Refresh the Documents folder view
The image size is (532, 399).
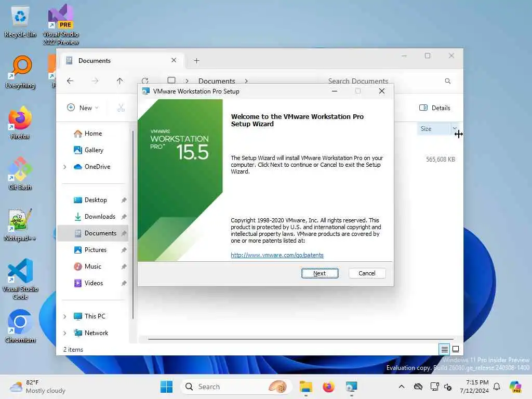point(145,81)
